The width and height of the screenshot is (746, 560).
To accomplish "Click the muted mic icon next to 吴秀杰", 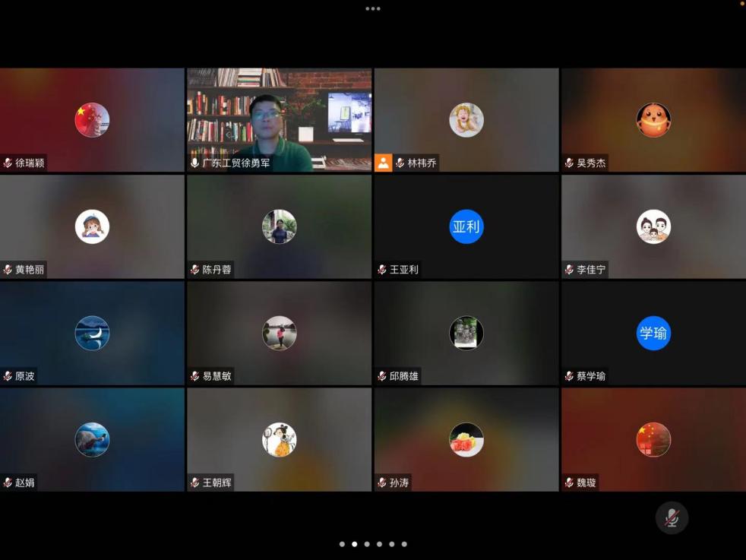I will coord(569,163).
